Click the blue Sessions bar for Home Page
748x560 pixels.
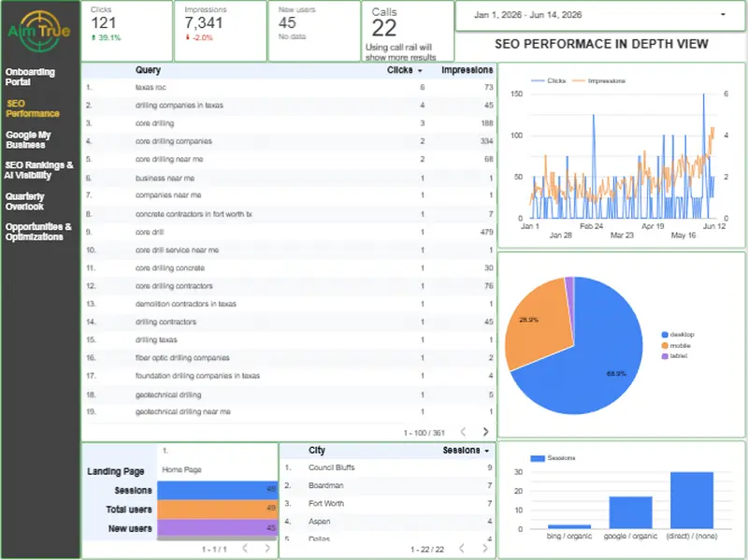click(x=217, y=490)
